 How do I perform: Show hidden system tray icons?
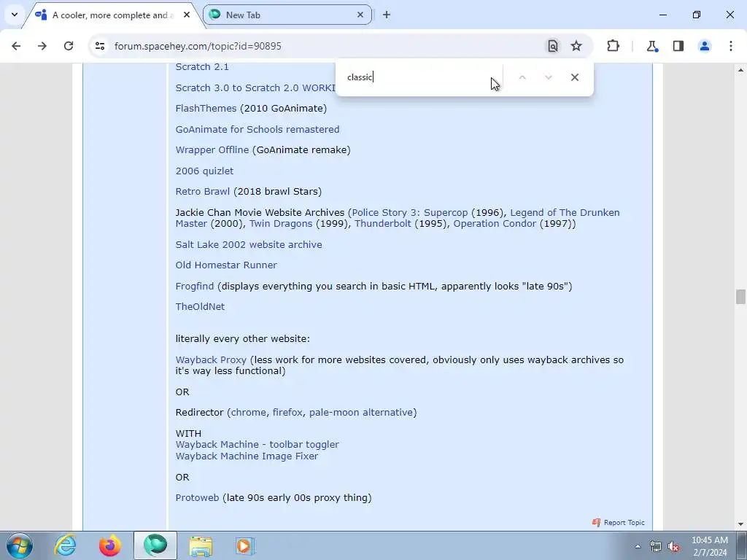coord(638,546)
